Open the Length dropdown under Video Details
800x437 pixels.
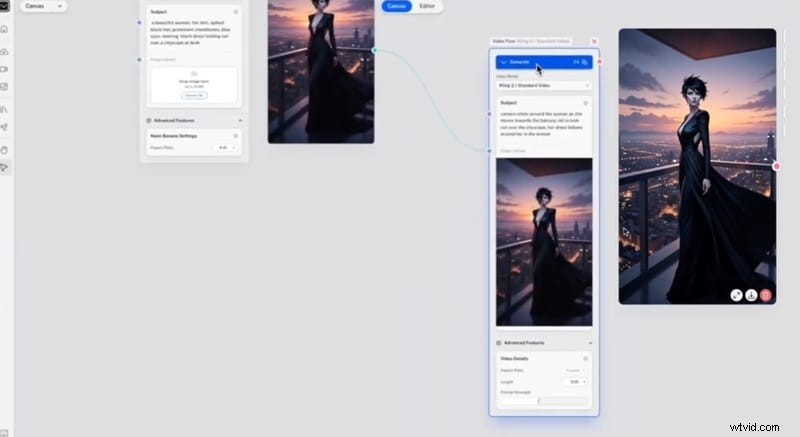coord(576,382)
